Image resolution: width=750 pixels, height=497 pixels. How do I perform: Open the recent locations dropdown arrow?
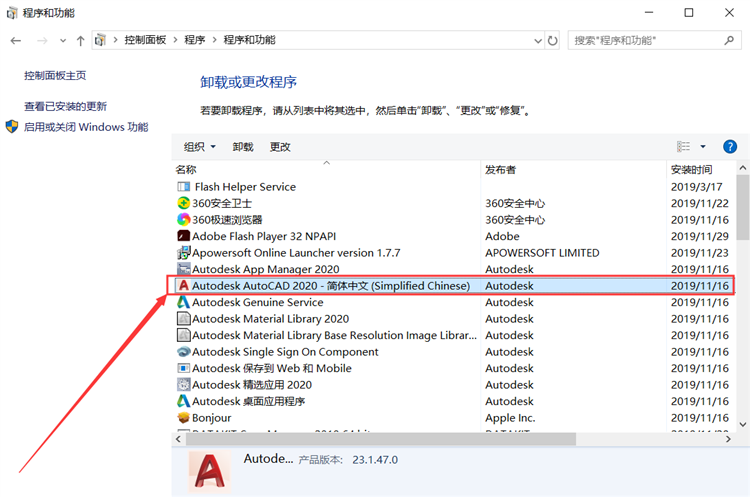[x=63, y=41]
